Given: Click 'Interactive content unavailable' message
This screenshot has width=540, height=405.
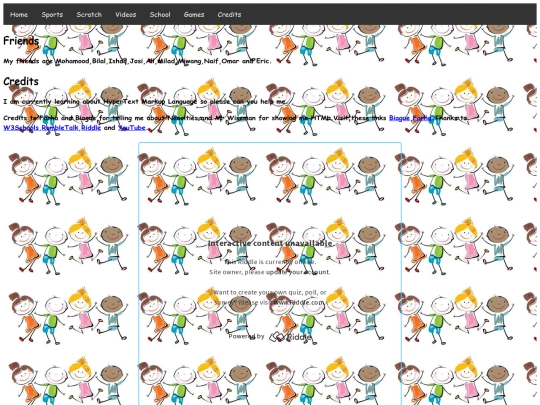Looking at the screenshot, I should 270,243.
